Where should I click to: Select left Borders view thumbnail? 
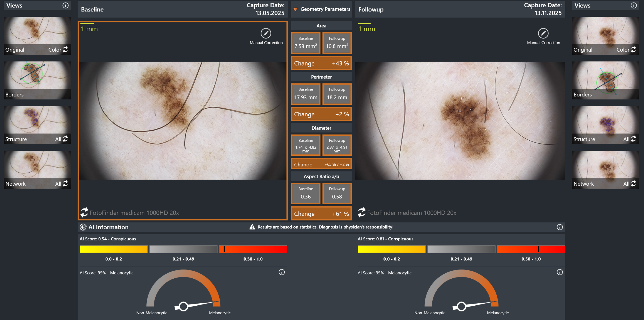(37, 80)
